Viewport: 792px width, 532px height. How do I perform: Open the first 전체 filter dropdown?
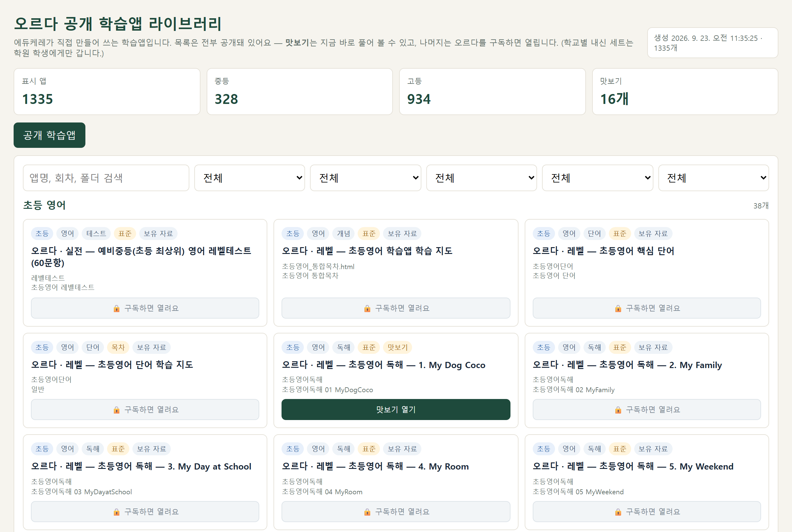[249, 178]
